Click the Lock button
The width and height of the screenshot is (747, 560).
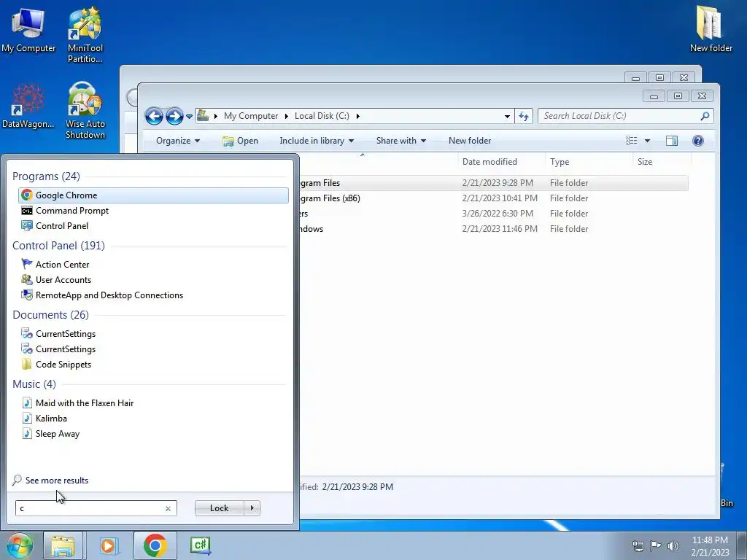(x=219, y=508)
